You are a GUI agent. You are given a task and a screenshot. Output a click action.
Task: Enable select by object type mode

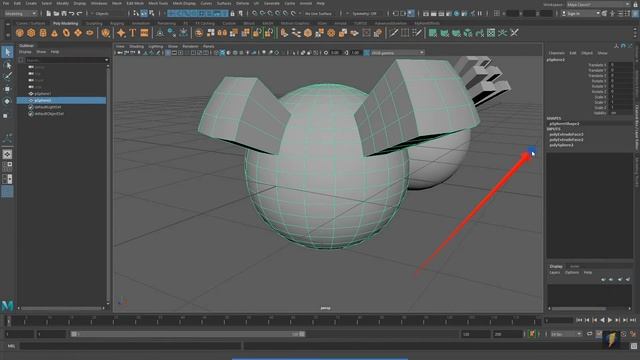point(144,13)
